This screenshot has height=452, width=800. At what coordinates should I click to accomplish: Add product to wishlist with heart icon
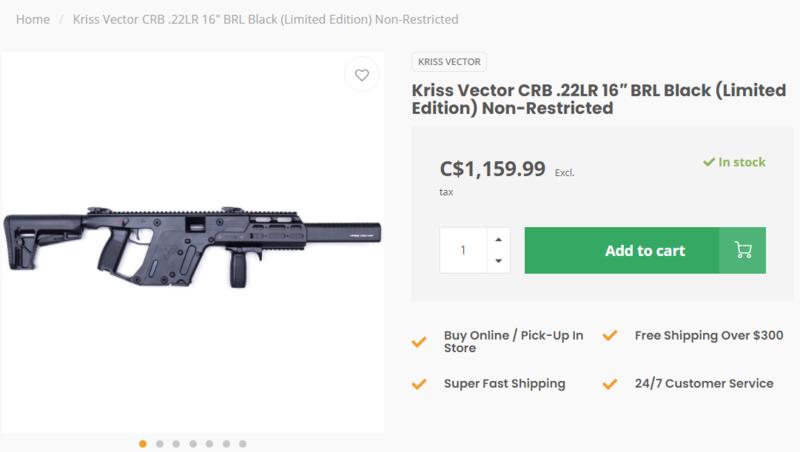[361, 76]
